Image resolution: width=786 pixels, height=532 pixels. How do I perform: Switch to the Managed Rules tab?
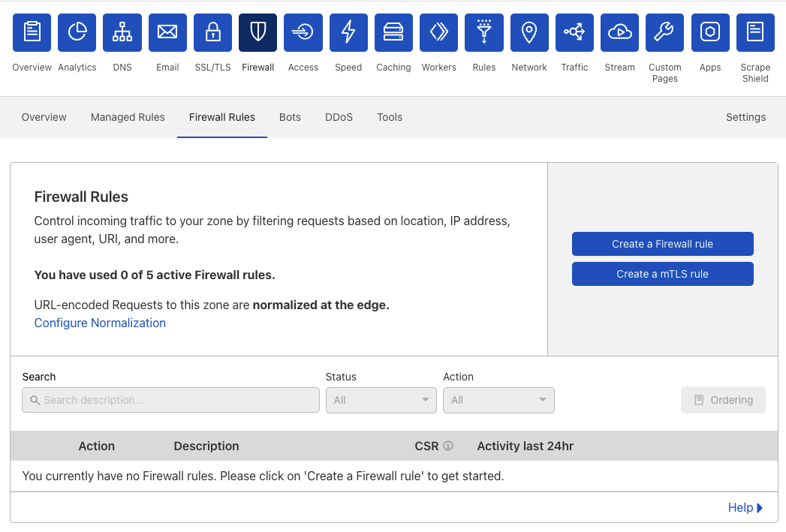coord(128,117)
